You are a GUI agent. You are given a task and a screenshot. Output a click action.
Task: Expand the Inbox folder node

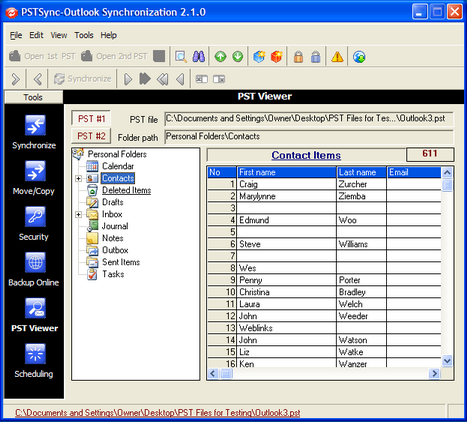point(78,214)
